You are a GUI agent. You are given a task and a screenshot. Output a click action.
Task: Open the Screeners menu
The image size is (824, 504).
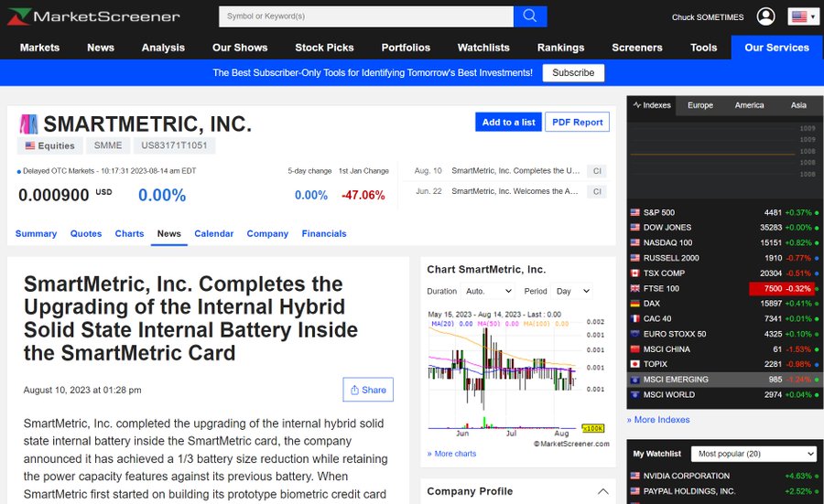tap(637, 48)
